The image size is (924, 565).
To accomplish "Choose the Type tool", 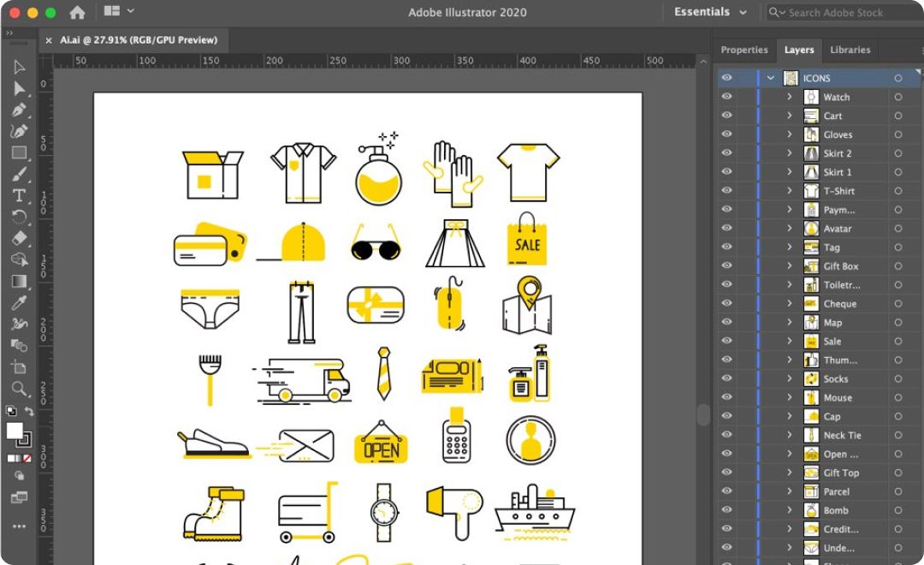I will 19,195.
